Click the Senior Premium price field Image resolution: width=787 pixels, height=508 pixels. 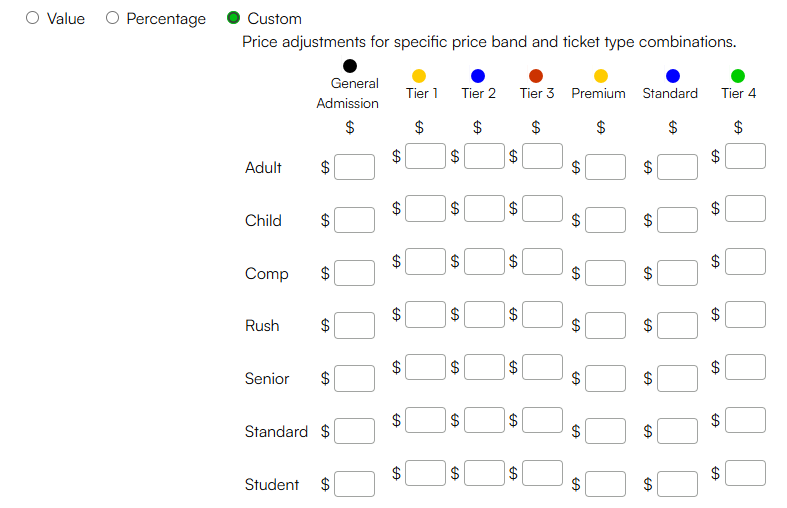click(605, 378)
